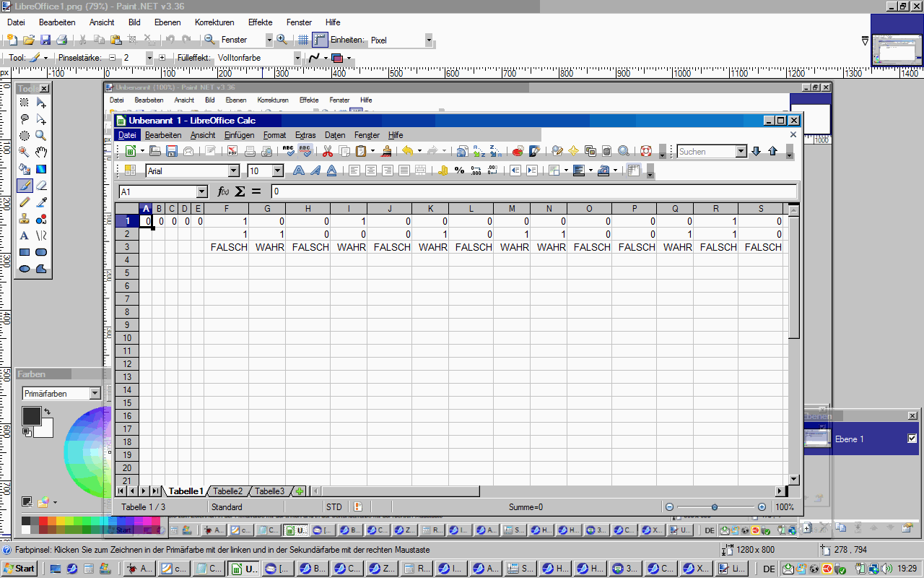924x578 pixels.
Task: Select the Ebene 1 layer thumbnail
Action: 817,439
